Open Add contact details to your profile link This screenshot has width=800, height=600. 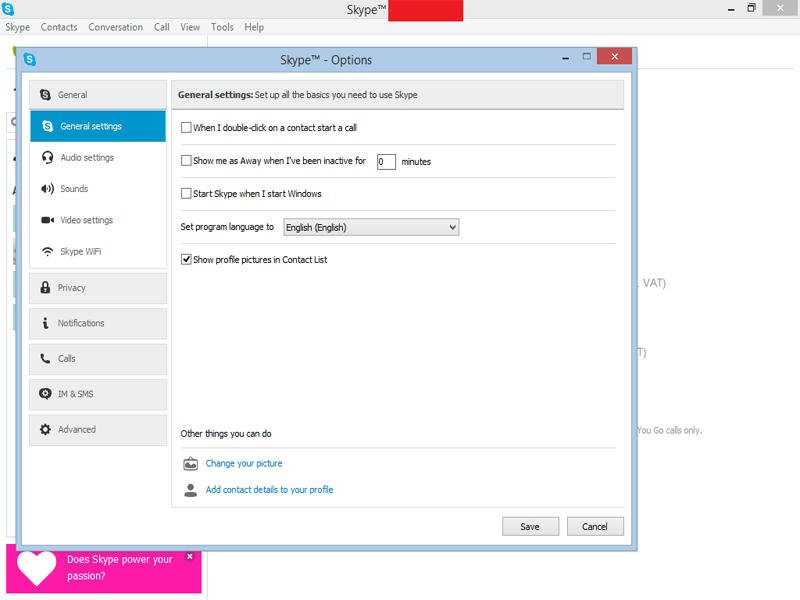(x=269, y=490)
